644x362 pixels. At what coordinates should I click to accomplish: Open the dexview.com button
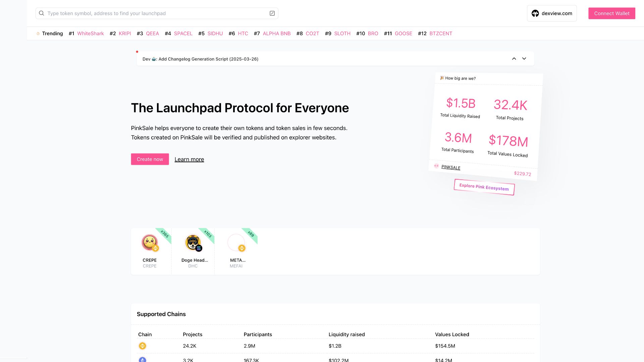pos(552,13)
